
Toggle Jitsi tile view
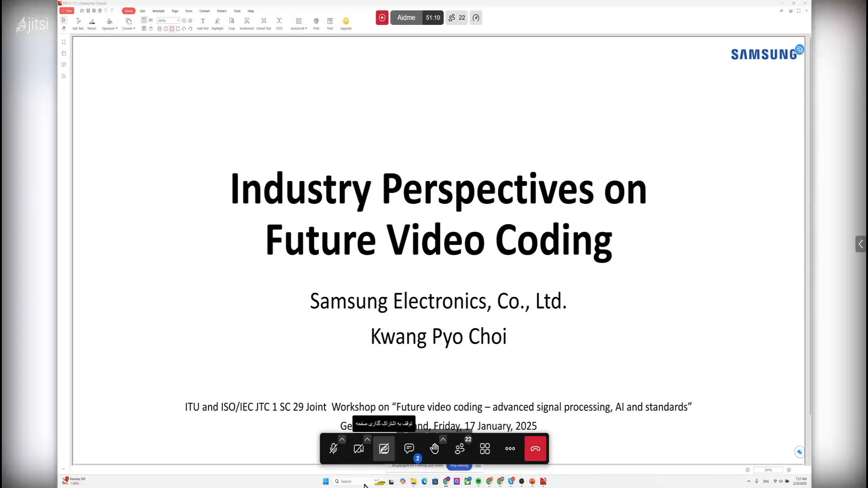tap(485, 449)
